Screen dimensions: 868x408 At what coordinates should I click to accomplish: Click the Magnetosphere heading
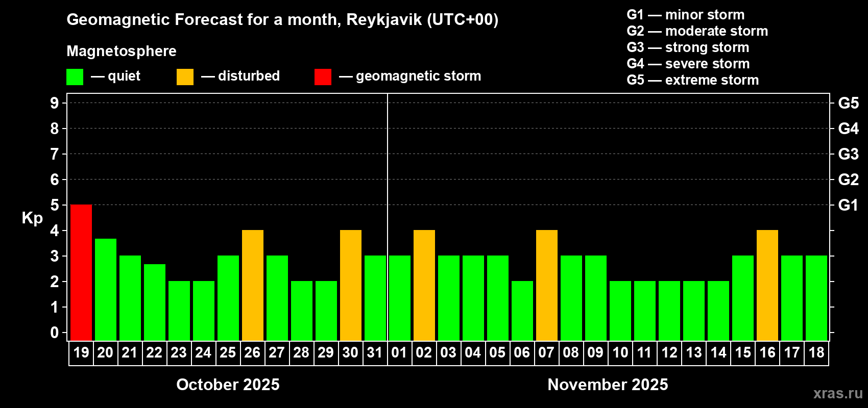122,52
